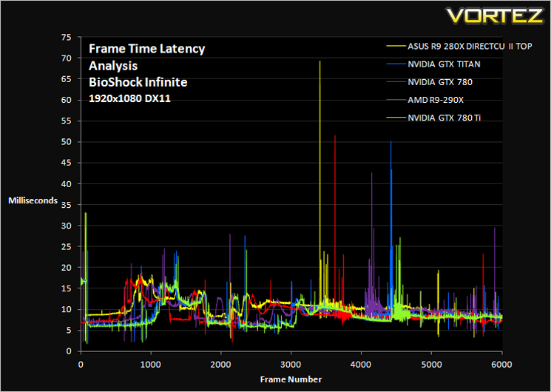Click the Frame Time Latency Analysis title
This screenshot has height=392, width=551.
click(x=147, y=57)
